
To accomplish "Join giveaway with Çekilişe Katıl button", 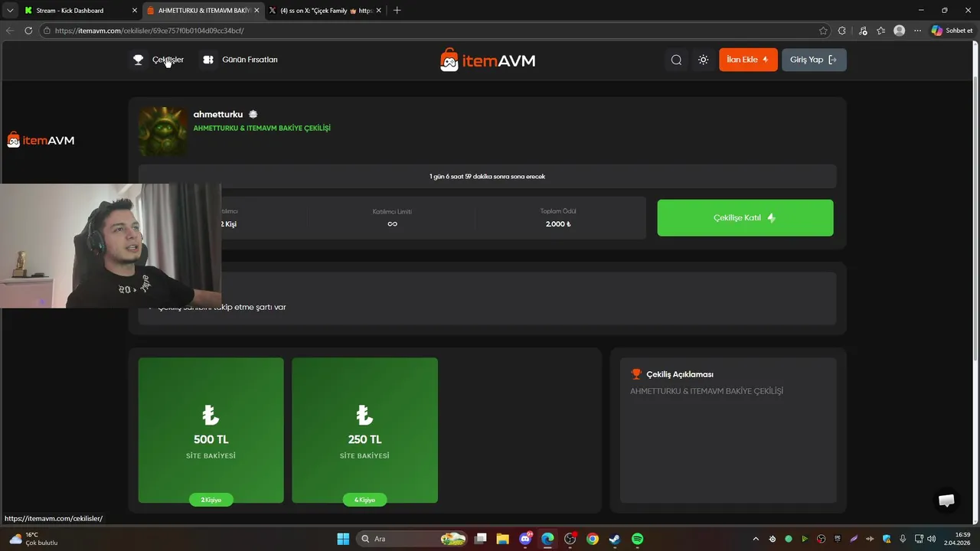I will click(745, 217).
